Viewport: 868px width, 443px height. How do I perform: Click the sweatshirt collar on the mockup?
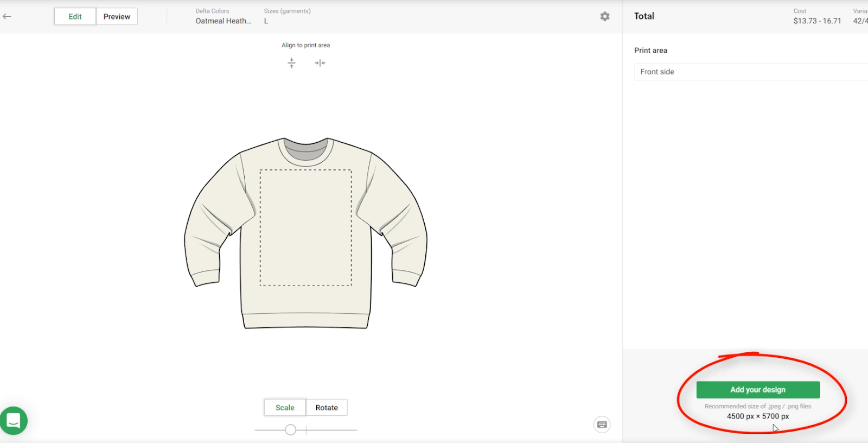coord(306,150)
